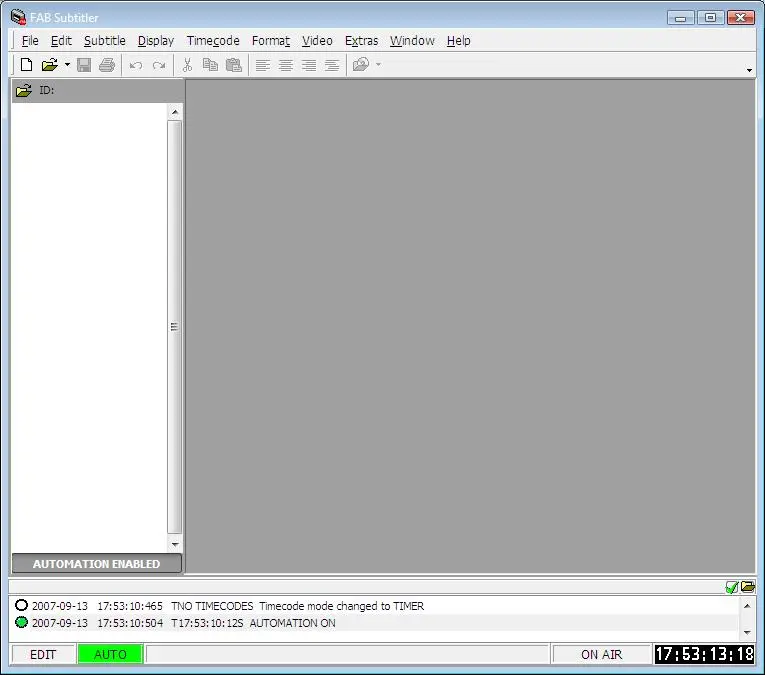This screenshot has height=675, width=765.
Task: Click the Cut scissors icon
Action: (186, 65)
